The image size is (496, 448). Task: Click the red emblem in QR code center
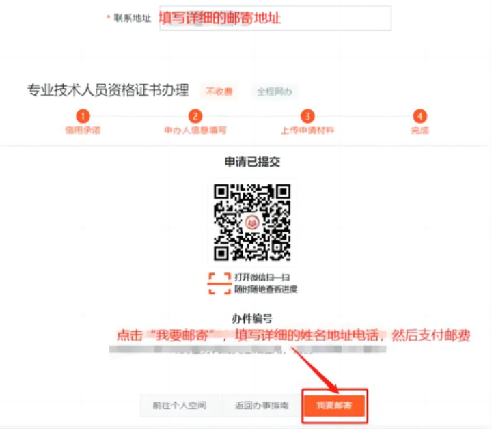tap(252, 222)
